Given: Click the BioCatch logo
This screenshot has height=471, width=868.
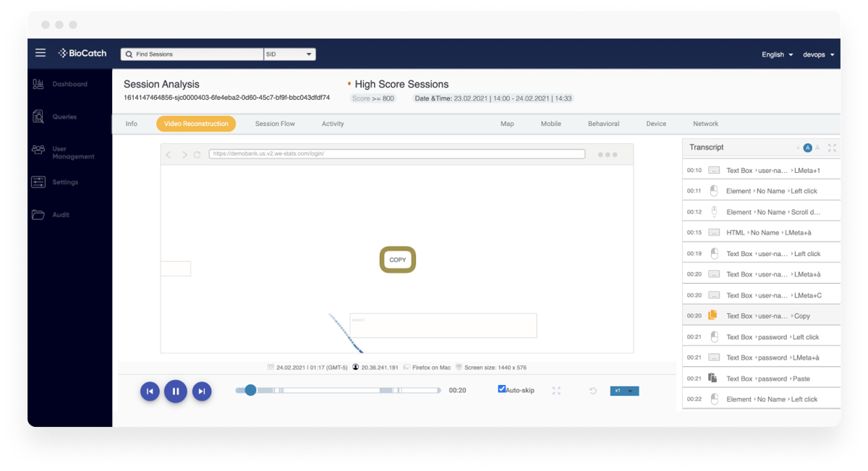Looking at the screenshot, I should (82, 53).
